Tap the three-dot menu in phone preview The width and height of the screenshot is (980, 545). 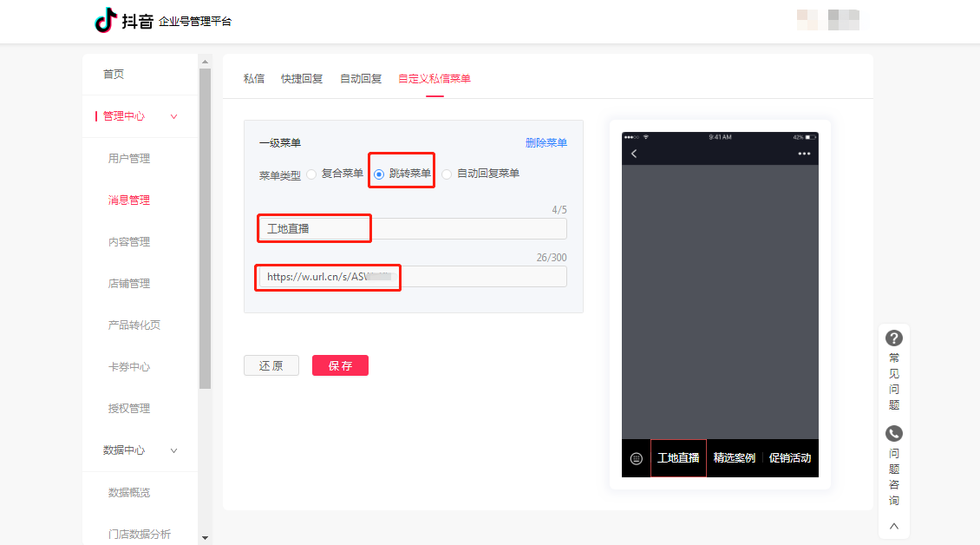click(x=804, y=154)
